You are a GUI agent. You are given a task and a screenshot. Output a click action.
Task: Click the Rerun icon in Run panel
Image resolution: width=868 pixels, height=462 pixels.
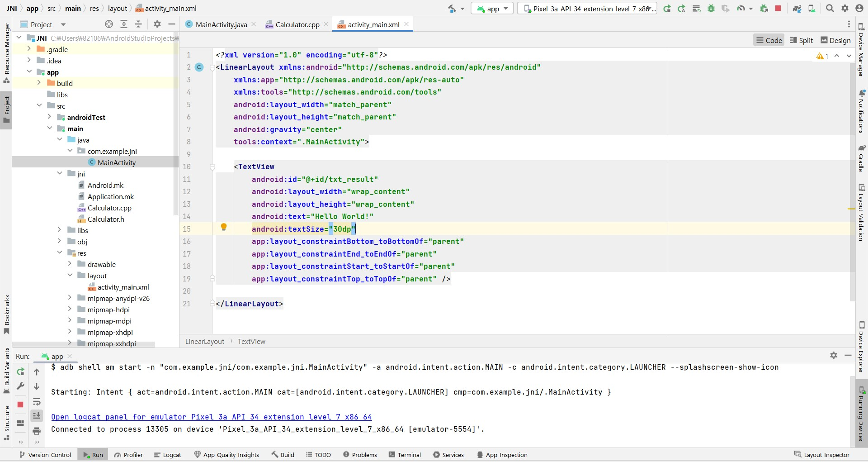click(x=20, y=372)
